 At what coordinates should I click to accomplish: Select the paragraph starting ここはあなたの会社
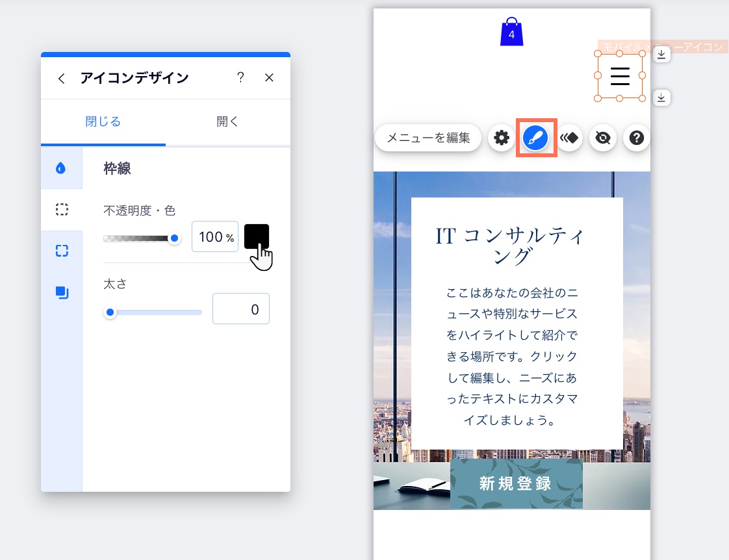click(512, 357)
